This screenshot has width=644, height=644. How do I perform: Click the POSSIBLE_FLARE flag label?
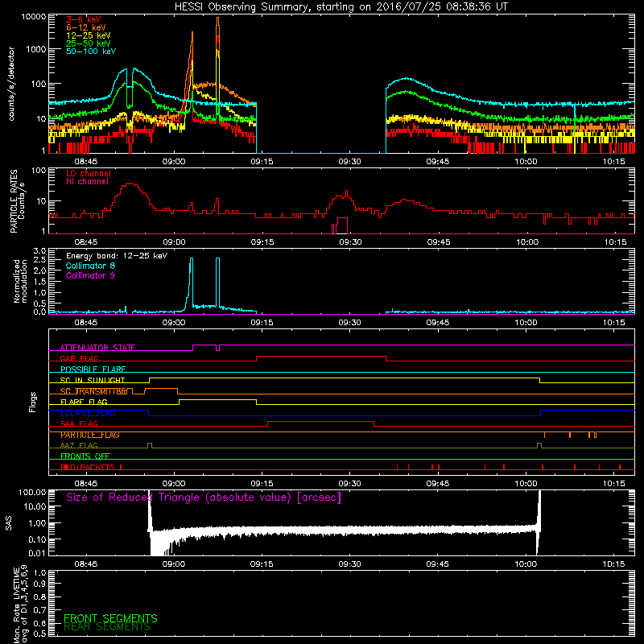[x=93, y=369]
